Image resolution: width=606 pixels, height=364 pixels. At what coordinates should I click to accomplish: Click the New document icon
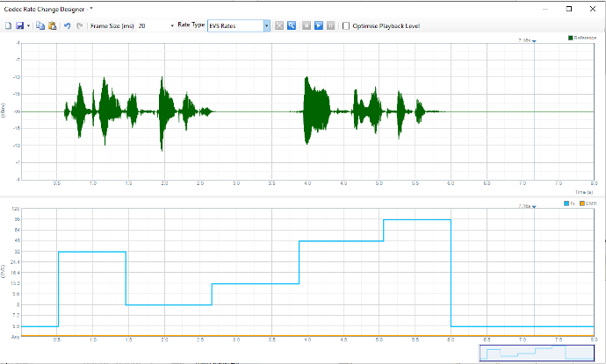[x=8, y=26]
